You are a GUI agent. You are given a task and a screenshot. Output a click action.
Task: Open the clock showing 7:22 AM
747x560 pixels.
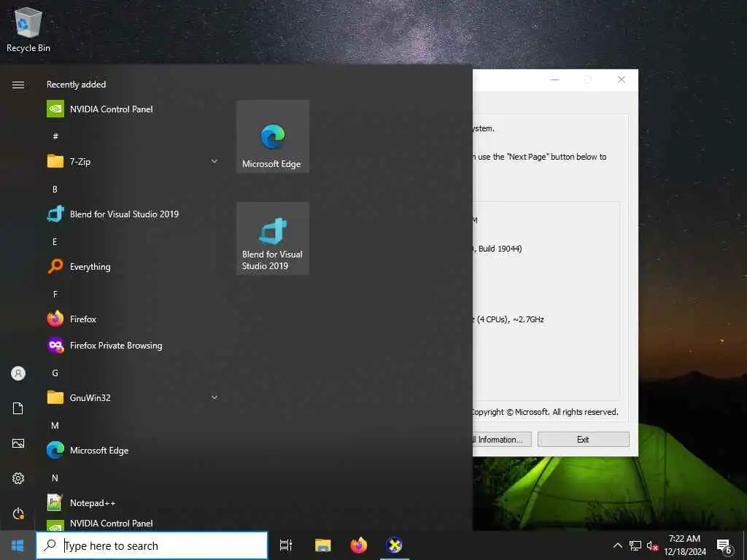tap(684, 545)
